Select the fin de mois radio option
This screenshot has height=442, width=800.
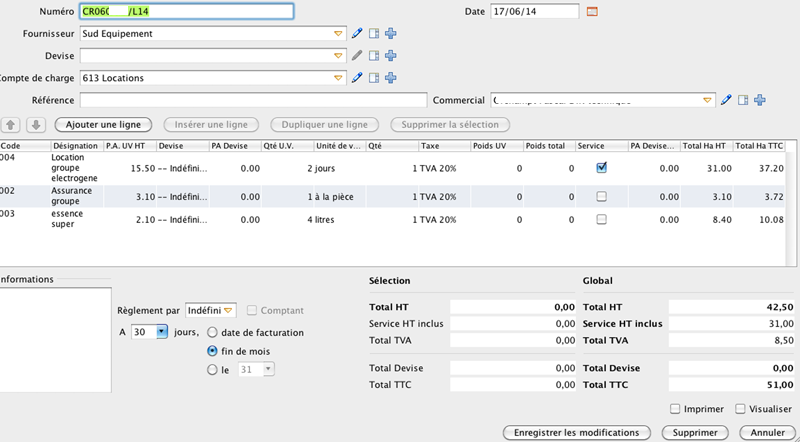click(x=212, y=351)
